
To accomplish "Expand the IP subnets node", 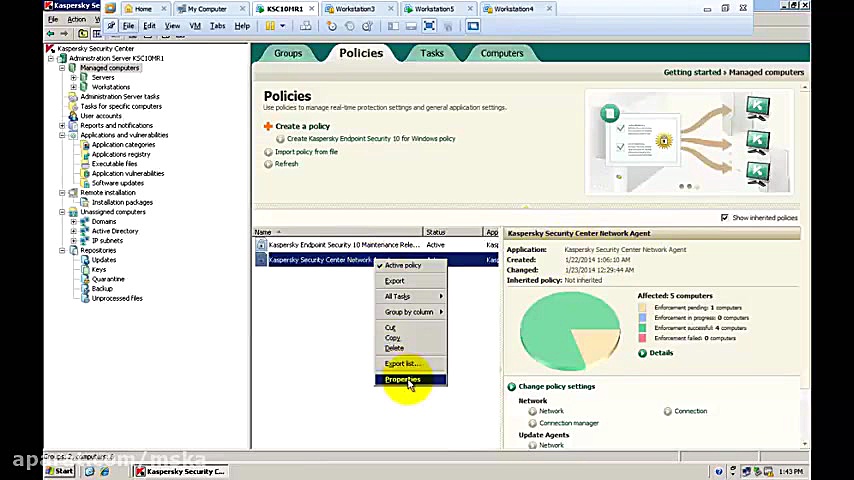I will (74, 241).
